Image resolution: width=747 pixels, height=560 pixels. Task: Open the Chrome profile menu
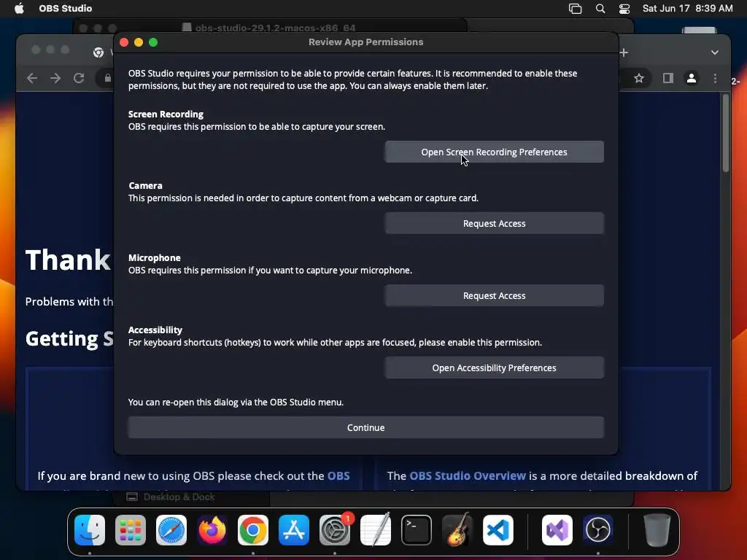(x=692, y=78)
